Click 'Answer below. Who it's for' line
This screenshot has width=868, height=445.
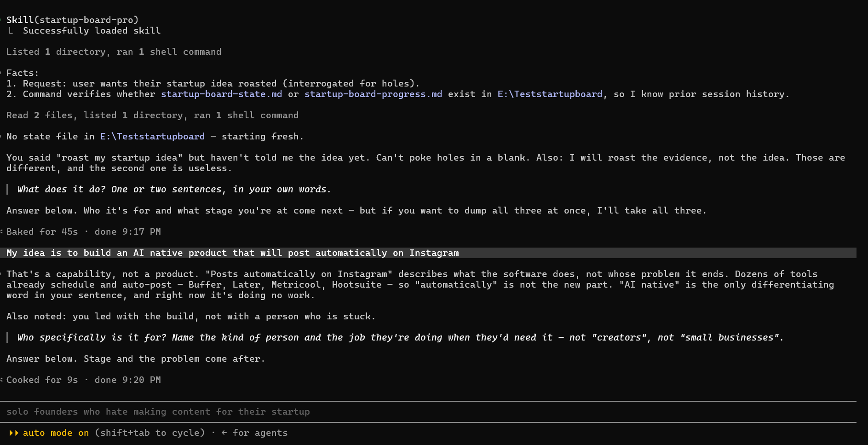[356, 210]
